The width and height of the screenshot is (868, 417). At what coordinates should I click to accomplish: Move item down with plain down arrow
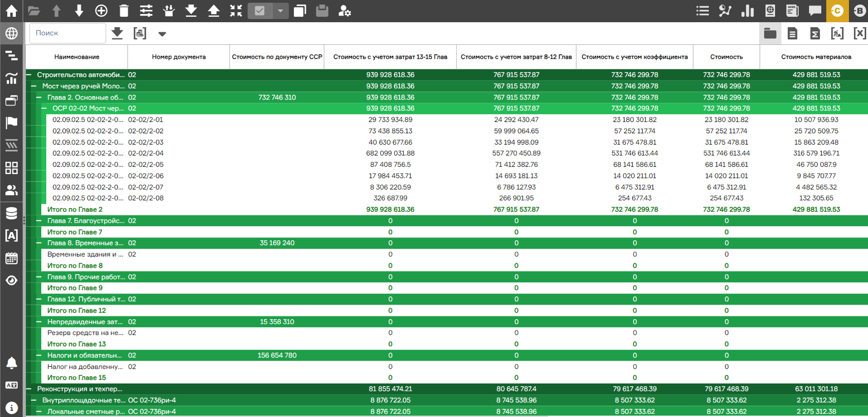[x=79, y=11]
